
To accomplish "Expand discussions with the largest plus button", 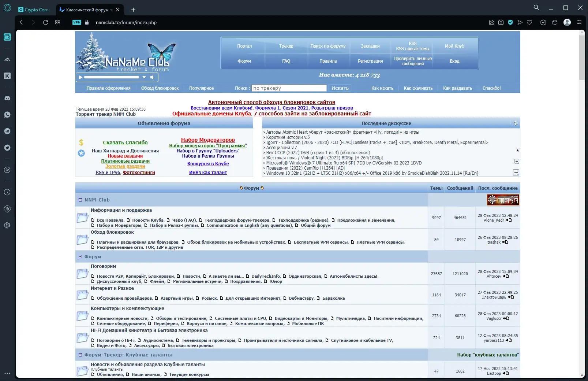I will tap(516, 172).
